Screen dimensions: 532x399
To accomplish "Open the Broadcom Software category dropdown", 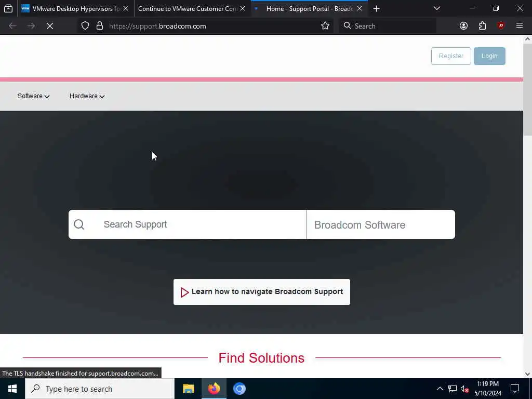I will click(x=381, y=224).
